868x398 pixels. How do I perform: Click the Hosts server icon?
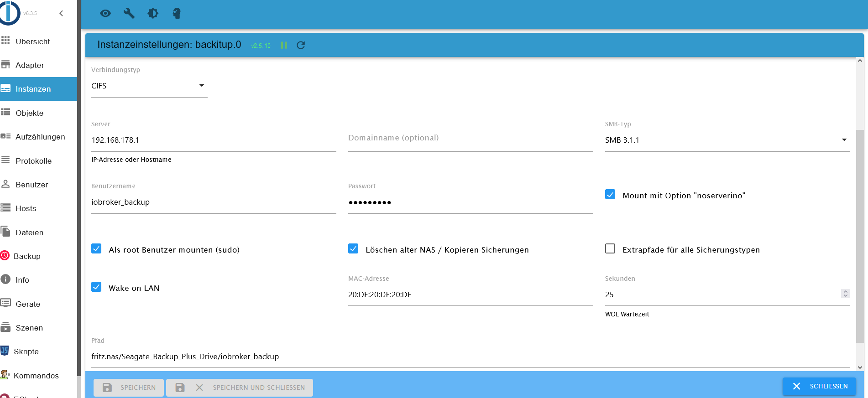point(5,208)
